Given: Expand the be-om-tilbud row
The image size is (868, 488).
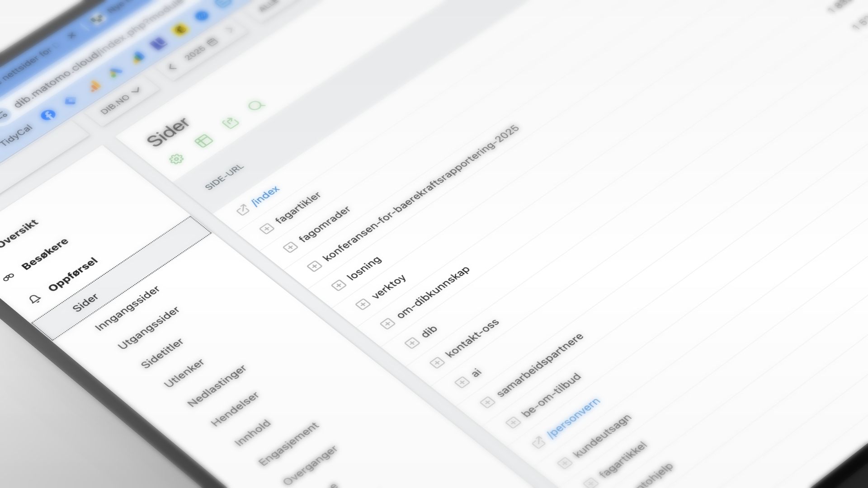Looking at the screenshot, I should 513,422.
